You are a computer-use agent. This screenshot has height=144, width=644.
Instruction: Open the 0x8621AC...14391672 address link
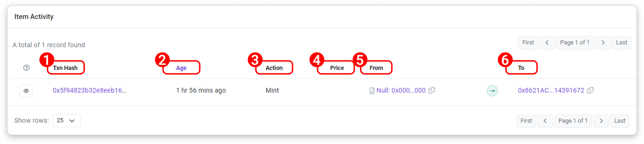click(551, 90)
